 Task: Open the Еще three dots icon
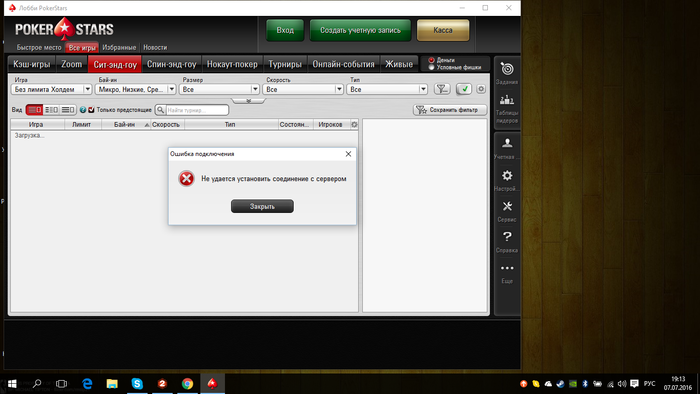point(507,268)
